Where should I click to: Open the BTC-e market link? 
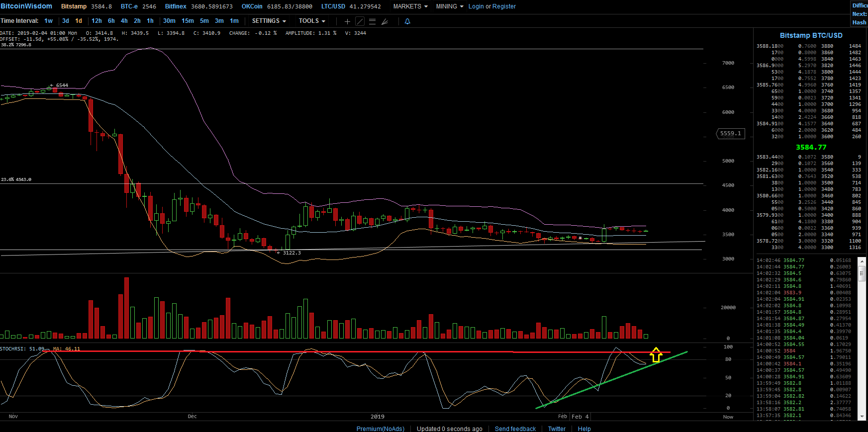click(x=129, y=6)
